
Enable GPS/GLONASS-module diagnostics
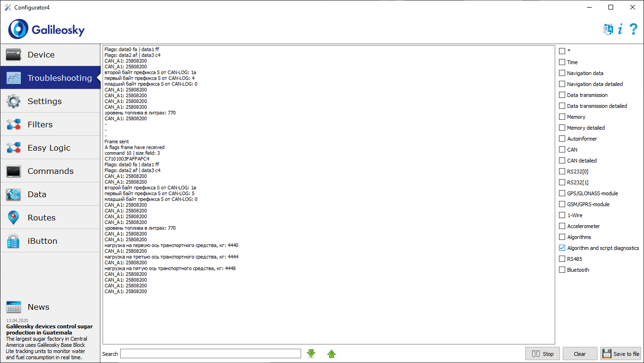(x=562, y=193)
